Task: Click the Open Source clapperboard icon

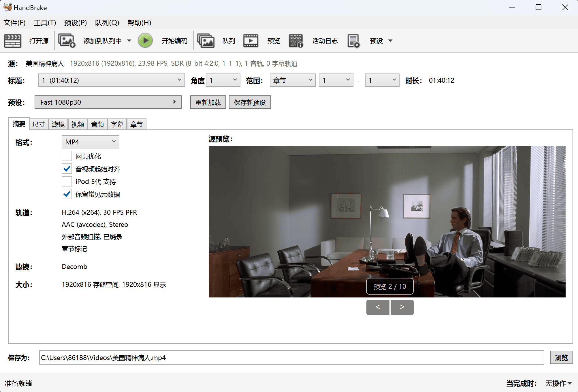Action: (12, 41)
